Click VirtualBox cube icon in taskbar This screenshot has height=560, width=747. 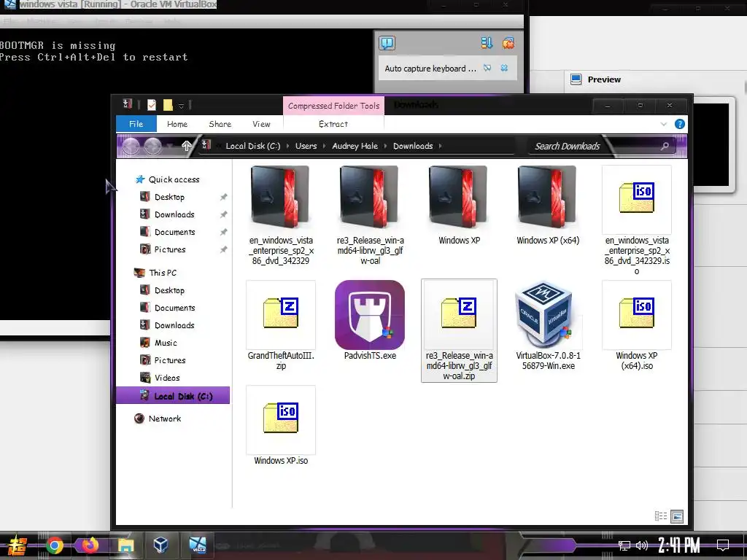pyautogui.click(x=160, y=545)
